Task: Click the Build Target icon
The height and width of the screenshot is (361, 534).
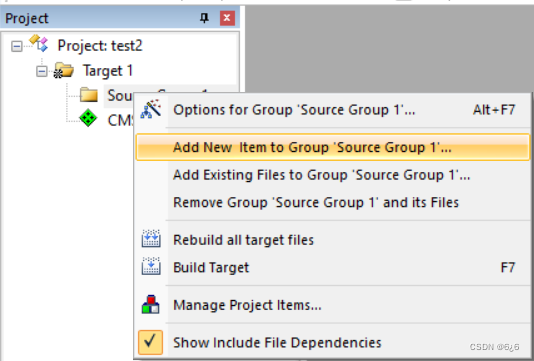Action: point(151,266)
